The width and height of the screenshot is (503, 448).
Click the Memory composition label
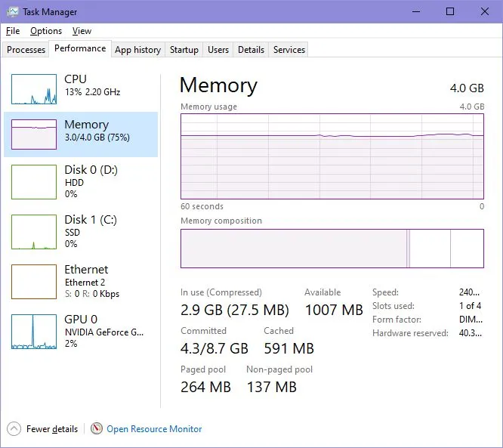click(221, 221)
